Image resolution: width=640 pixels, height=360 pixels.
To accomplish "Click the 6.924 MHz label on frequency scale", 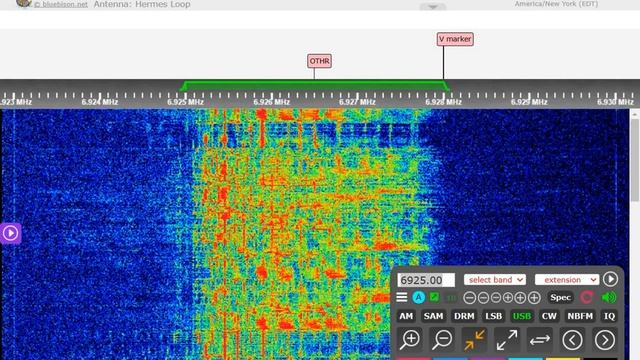I will pos(100,102).
